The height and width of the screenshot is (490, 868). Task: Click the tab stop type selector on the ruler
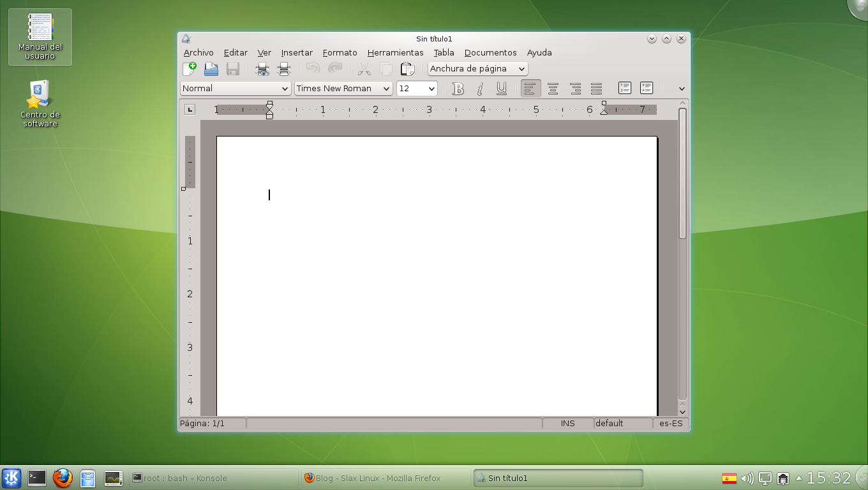190,110
